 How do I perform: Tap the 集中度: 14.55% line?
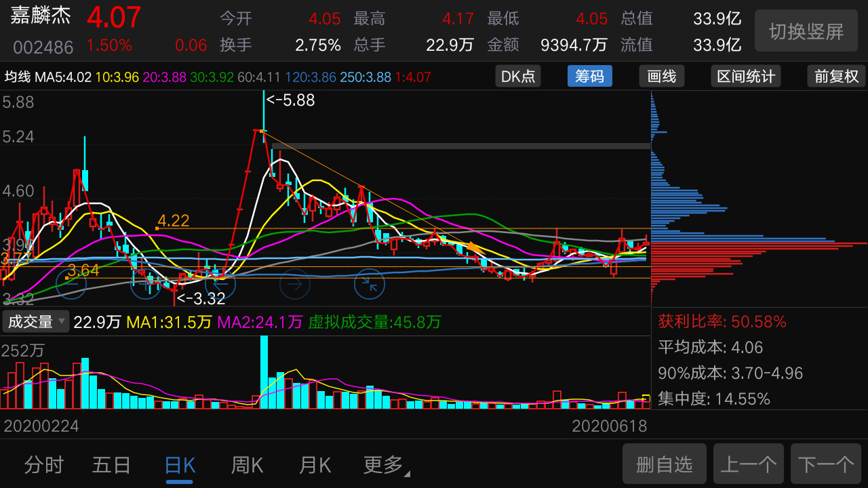(714, 399)
